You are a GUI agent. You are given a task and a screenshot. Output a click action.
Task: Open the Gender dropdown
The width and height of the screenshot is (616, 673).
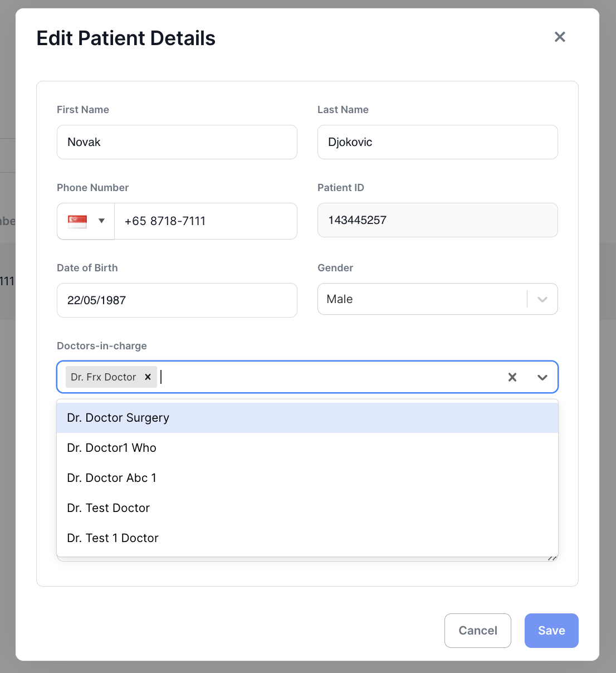542,299
